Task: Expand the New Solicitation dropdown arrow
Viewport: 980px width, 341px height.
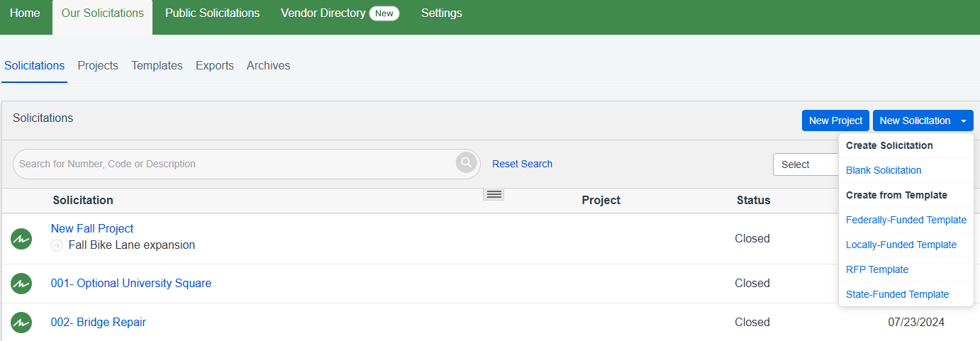Action: [x=964, y=121]
